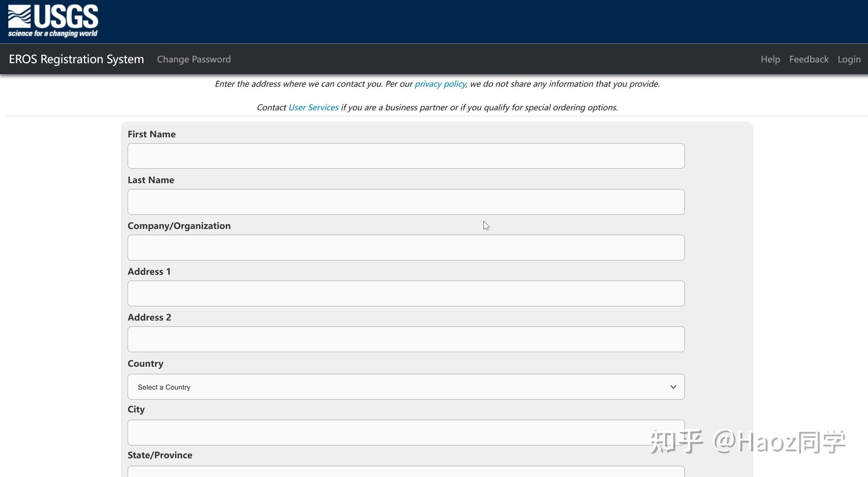Click the Country field label

[x=145, y=364]
